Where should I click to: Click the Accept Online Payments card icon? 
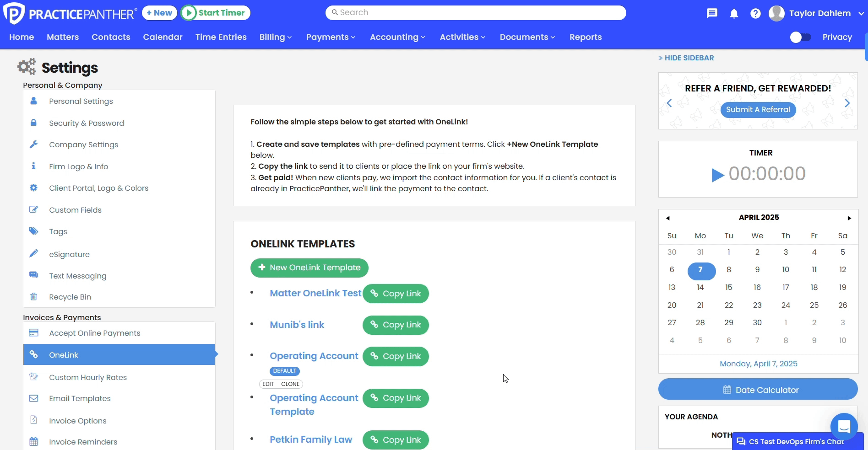tap(33, 332)
